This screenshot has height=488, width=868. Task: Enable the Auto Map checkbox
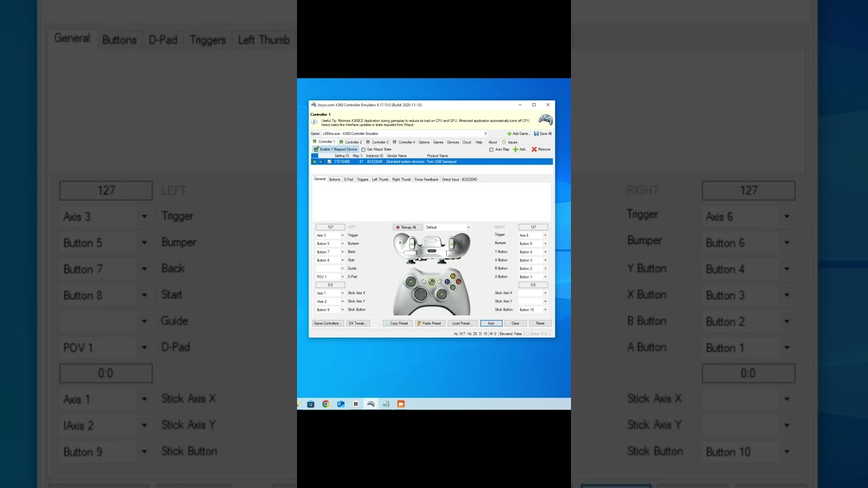[x=492, y=149]
